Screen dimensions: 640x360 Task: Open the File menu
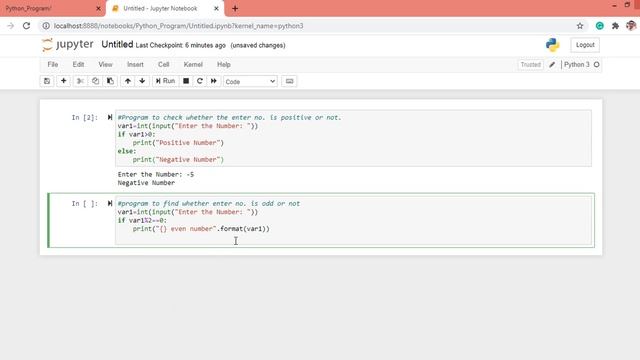pos(53,64)
